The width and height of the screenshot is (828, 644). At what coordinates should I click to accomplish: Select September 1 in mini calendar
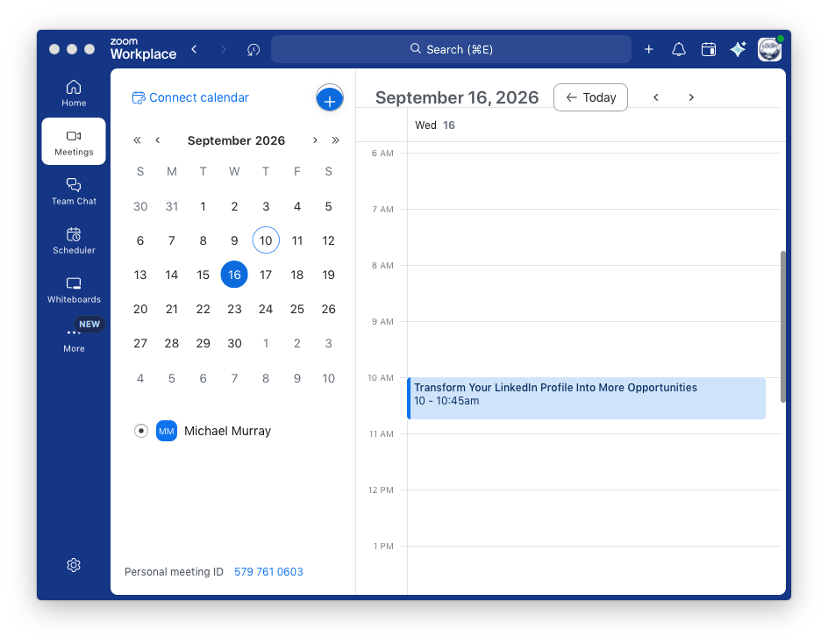(x=203, y=206)
